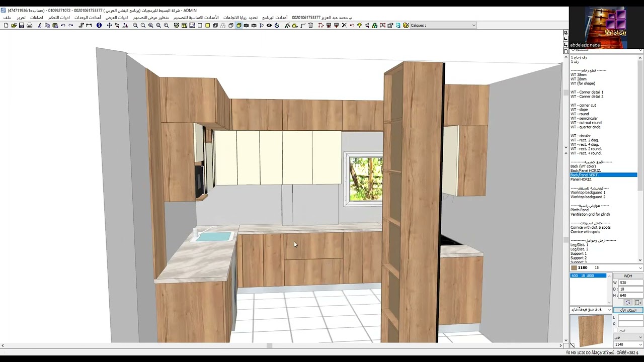Select 'WT - quarter circle' item
This screenshot has height=362, width=644.
pyautogui.click(x=587, y=127)
